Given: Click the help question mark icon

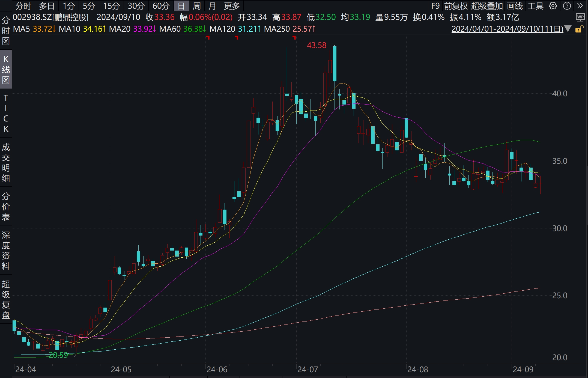Looking at the screenshot, I should 567,6.
